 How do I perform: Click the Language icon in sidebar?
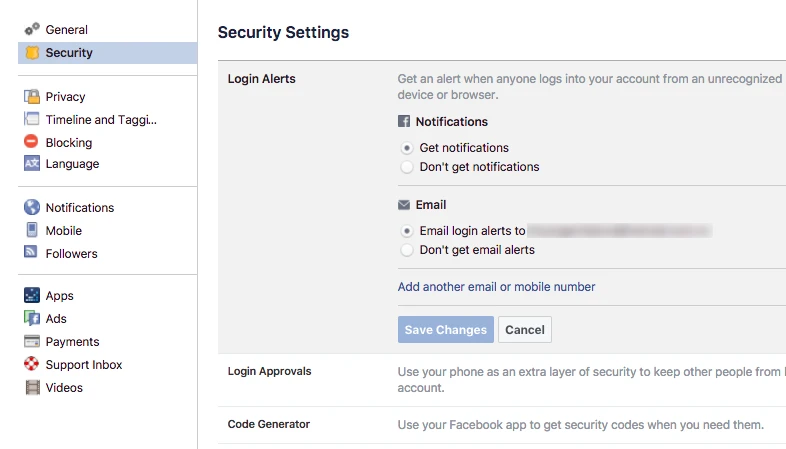(x=32, y=164)
